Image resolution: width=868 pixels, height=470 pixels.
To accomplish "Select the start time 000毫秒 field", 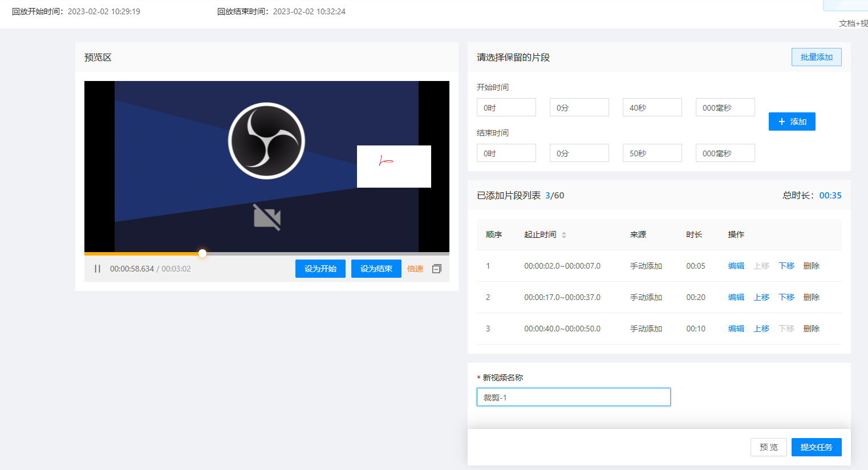I will point(725,107).
